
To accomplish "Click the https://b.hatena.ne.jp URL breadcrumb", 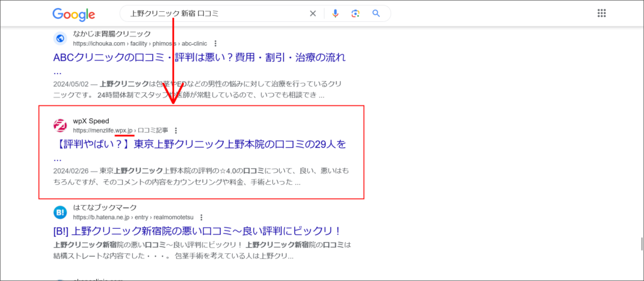I will point(133,218).
